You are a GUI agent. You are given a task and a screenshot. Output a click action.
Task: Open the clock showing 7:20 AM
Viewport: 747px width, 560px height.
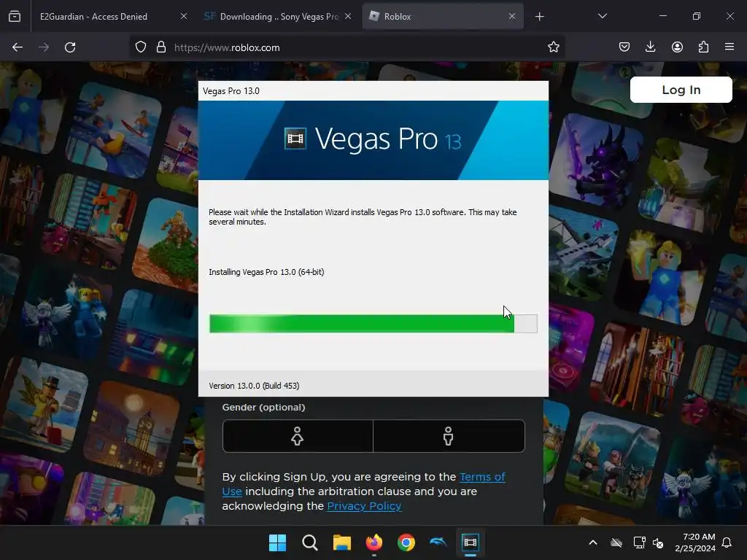[x=695, y=542]
